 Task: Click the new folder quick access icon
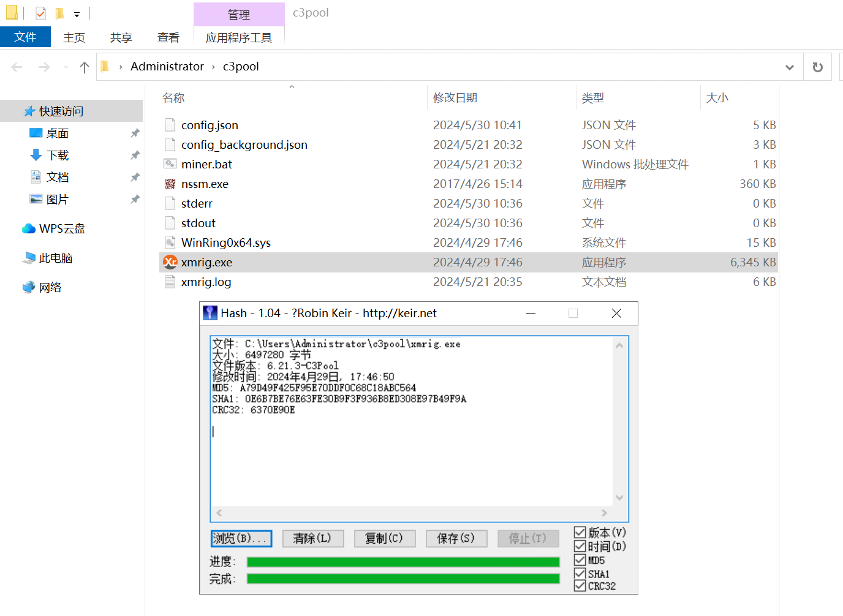tap(59, 13)
